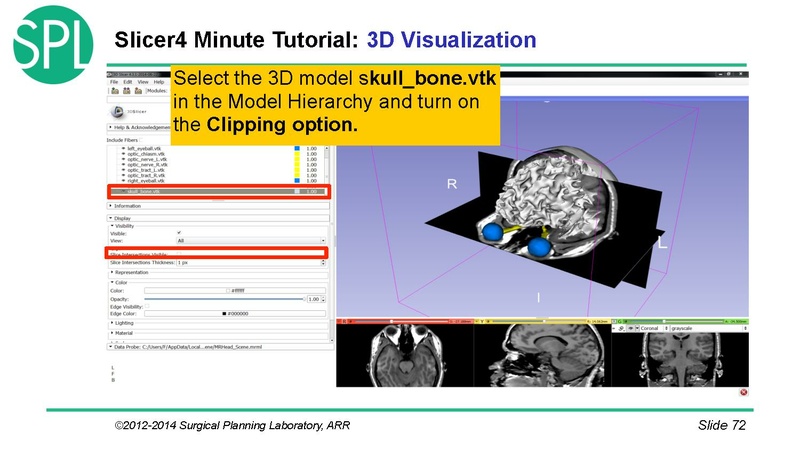Toggle eye icon for right_eyeball.vtk
This screenshot has height=450, width=800.
pos(123,181)
